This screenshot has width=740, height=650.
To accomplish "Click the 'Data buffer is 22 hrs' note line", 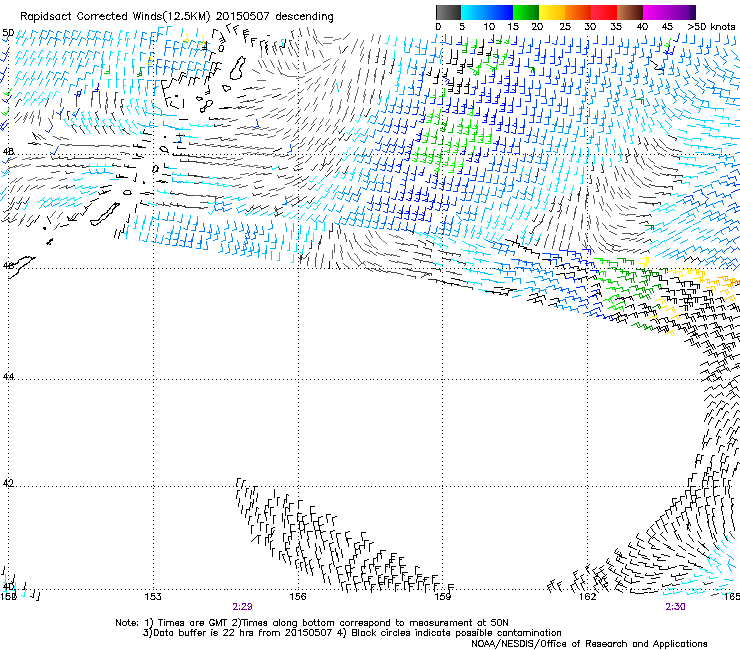I will tap(352, 633).
